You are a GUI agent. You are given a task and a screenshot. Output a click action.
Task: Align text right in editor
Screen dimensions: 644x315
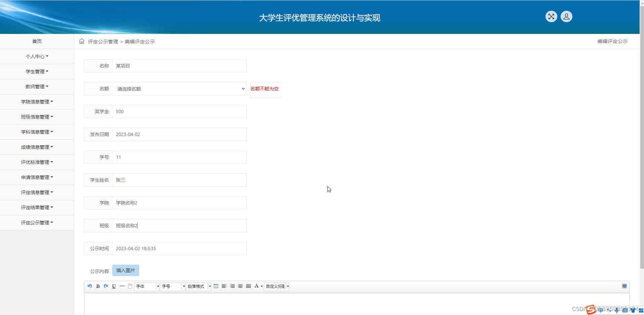[232, 286]
